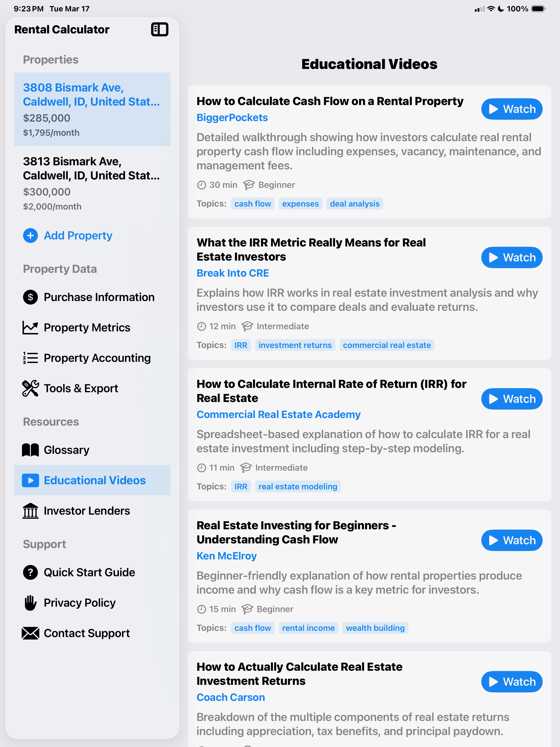
Task: Play the Ken McElroy video
Action: click(x=511, y=540)
